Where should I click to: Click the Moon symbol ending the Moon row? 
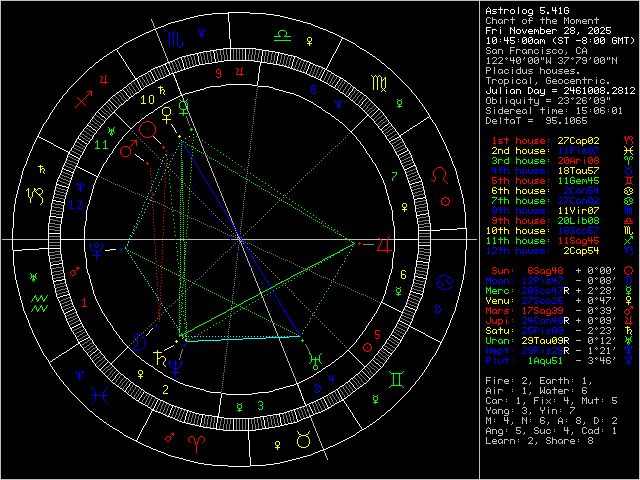pos(629,280)
